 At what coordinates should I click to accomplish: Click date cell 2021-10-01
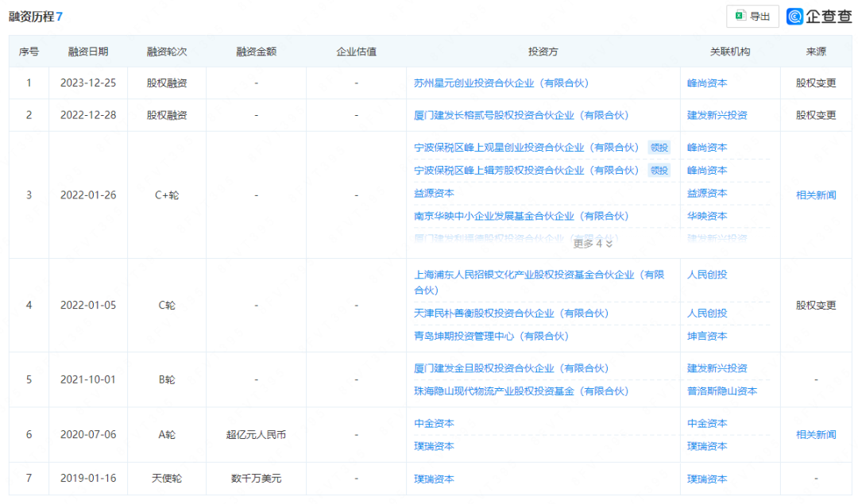[x=88, y=379]
